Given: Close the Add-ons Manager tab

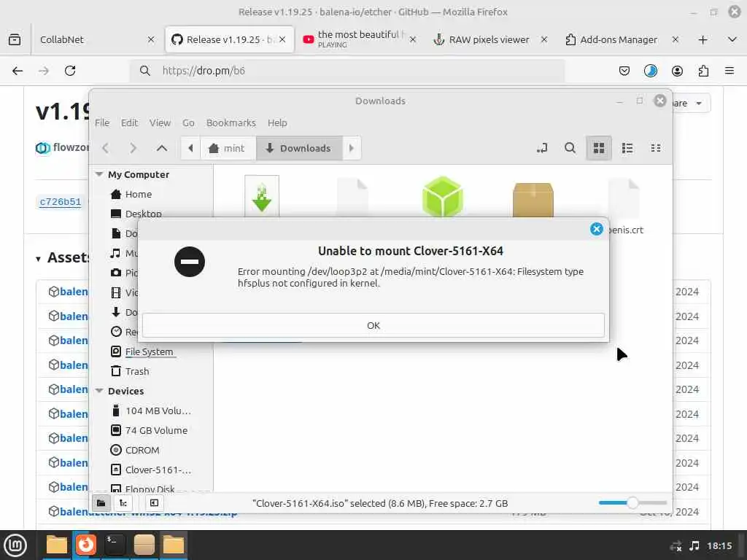Looking at the screenshot, I should click(x=675, y=39).
